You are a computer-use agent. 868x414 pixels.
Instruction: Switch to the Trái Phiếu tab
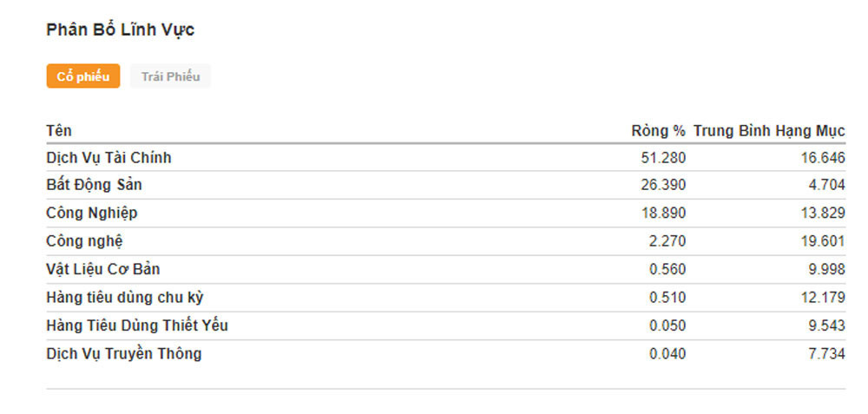[x=170, y=76]
